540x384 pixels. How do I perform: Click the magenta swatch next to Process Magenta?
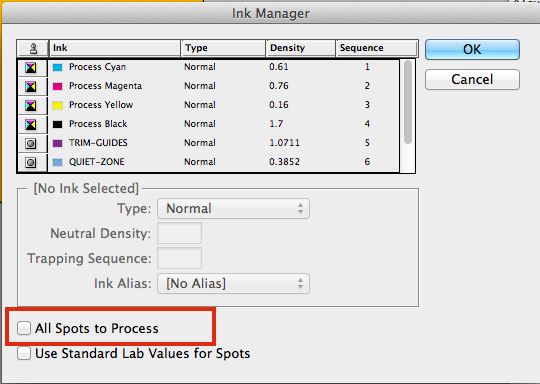coord(58,86)
